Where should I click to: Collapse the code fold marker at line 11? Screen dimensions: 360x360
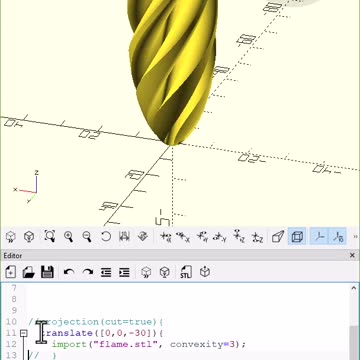(23, 333)
